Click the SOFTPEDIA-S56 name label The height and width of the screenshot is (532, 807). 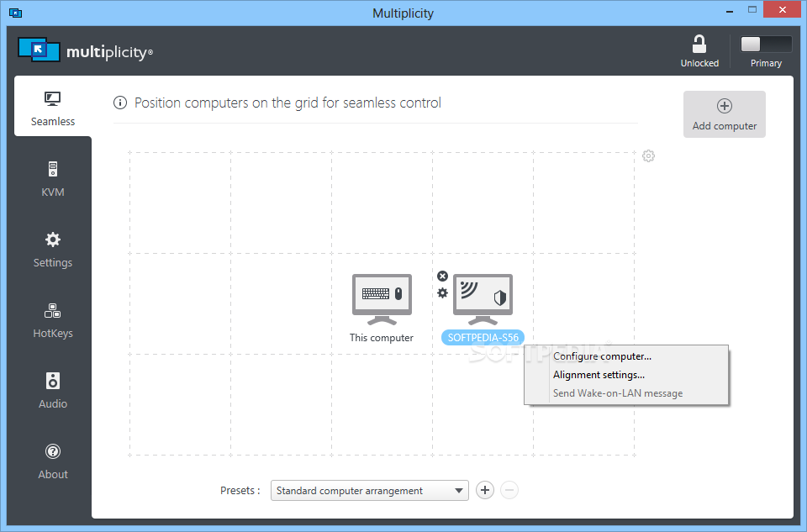click(483, 338)
